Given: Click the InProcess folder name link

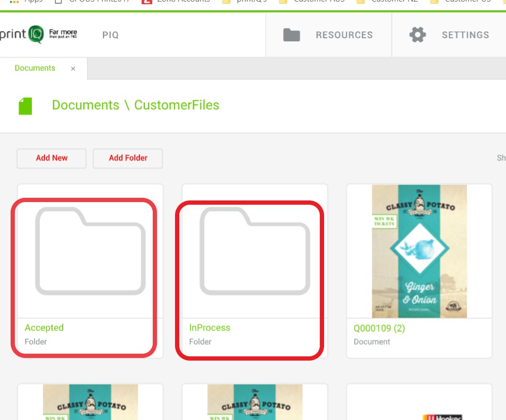Looking at the screenshot, I should tap(210, 328).
